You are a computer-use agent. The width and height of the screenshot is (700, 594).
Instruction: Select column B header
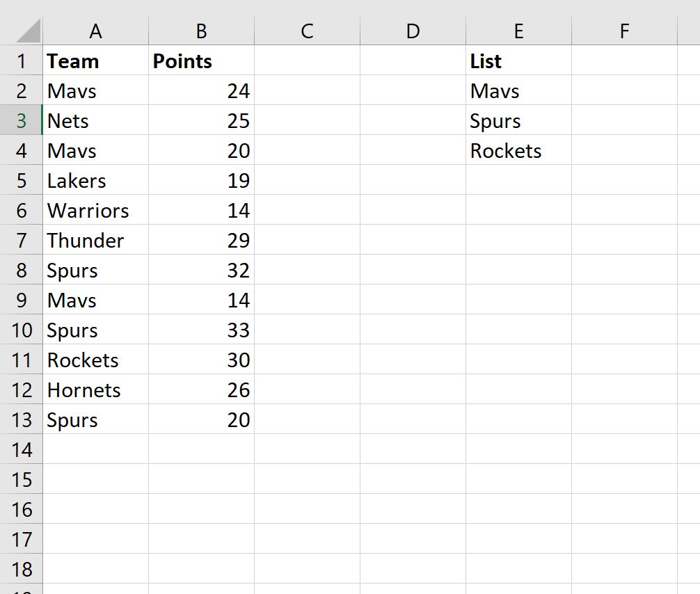(x=201, y=31)
